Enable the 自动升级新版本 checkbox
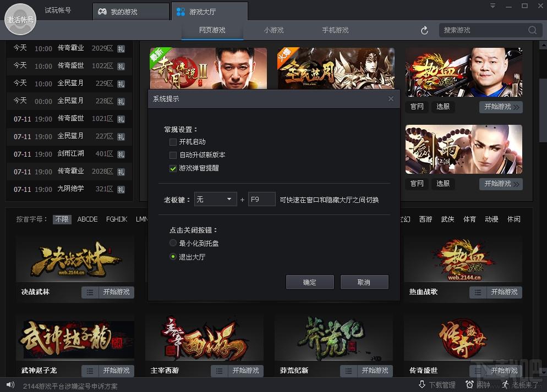 coord(173,155)
